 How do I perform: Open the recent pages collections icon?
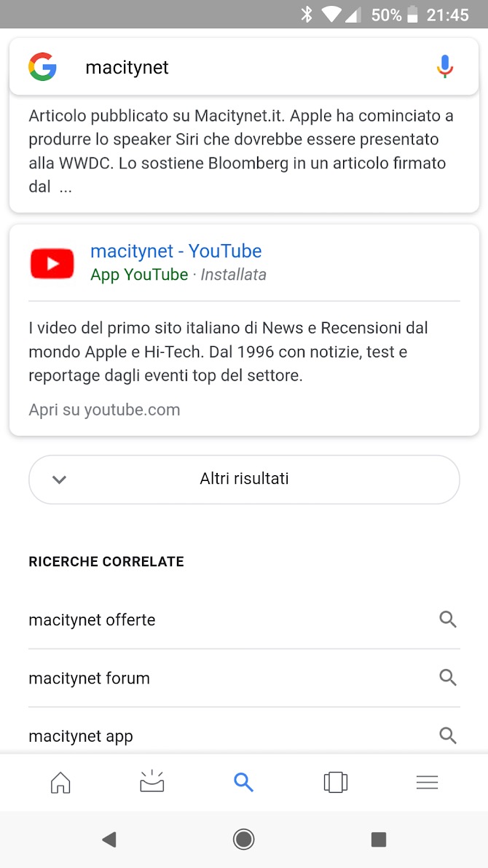(335, 783)
